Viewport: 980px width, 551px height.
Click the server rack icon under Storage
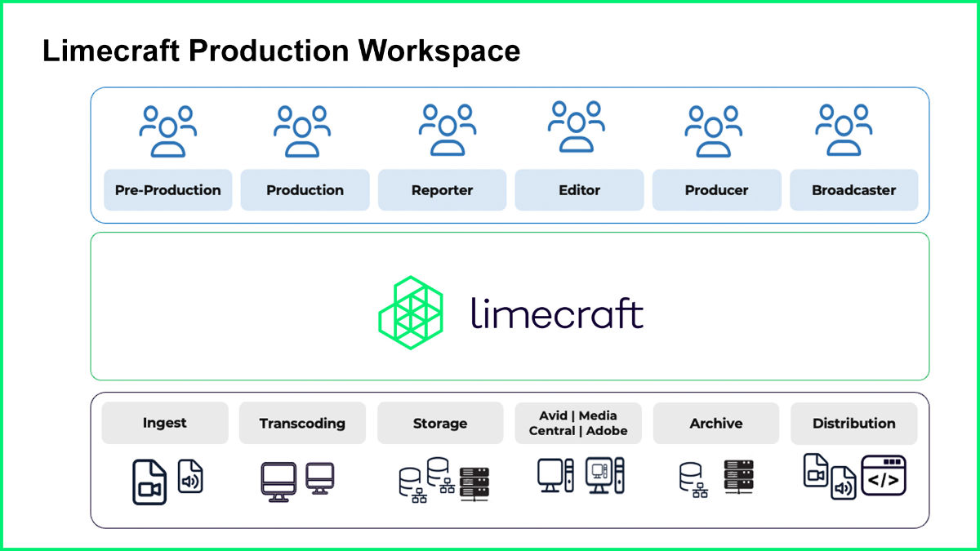click(474, 484)
